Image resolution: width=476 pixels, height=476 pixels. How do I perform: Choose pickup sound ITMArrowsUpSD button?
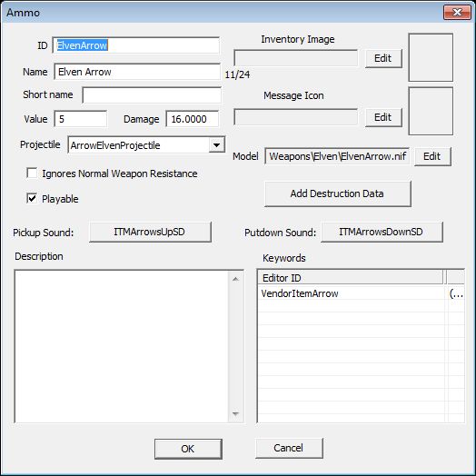click(150, 232)
